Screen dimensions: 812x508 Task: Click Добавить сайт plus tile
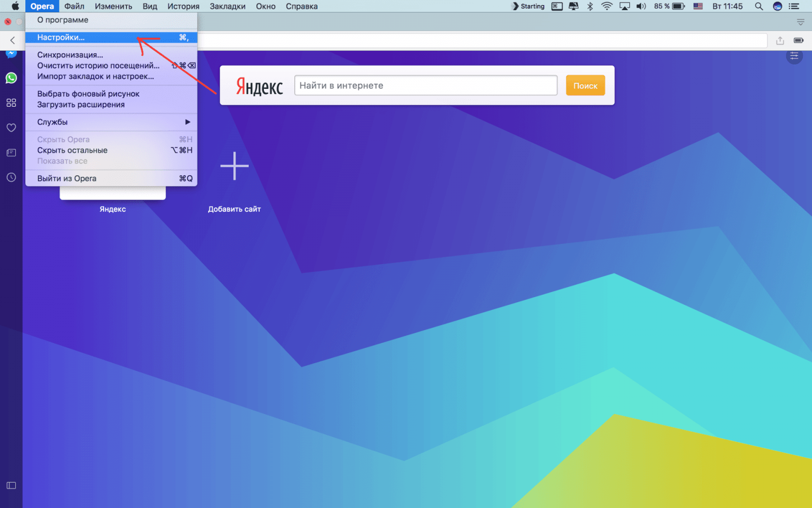click(234, 166)
